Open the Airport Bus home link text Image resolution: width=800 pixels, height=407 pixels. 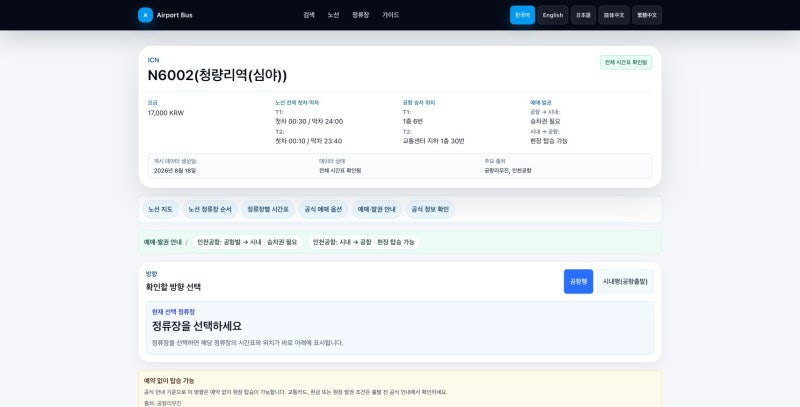(x=174, y=15)
